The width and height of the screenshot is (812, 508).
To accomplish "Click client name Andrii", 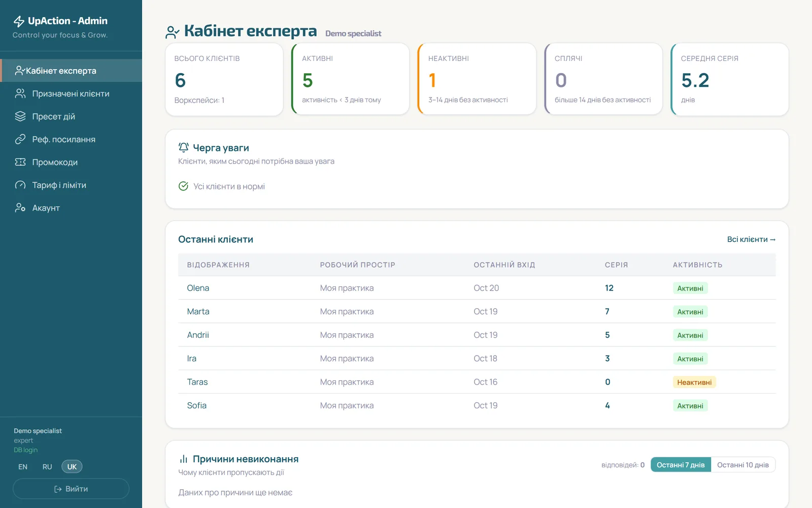I will (x=198, y=335).
